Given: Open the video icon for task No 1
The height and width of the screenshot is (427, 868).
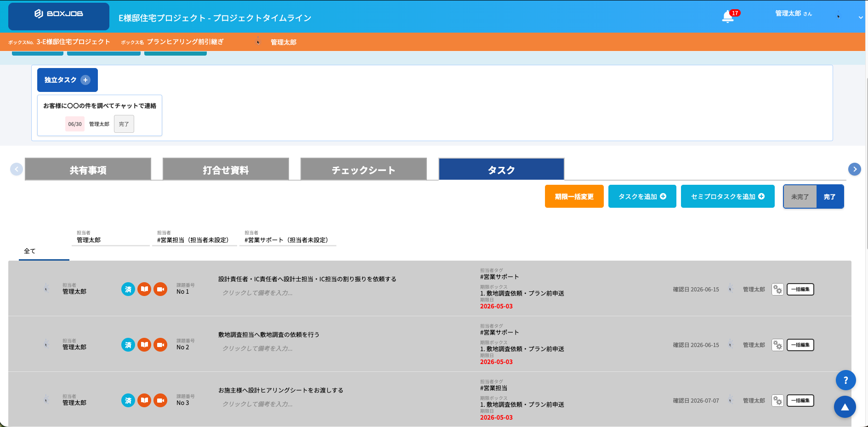Looking at the screenshot, I should tap(160, 289).
